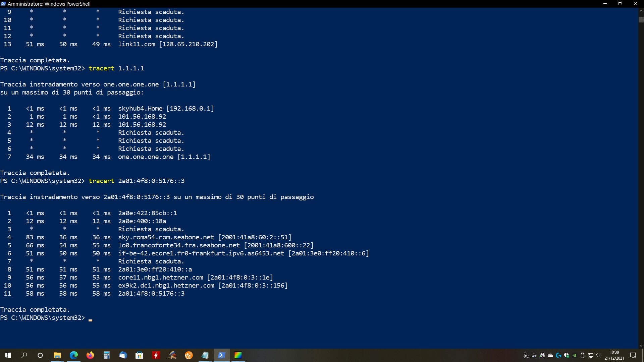Launch Firefox from the taskbar
Screen dimensions: 644x362
(90, 355)
